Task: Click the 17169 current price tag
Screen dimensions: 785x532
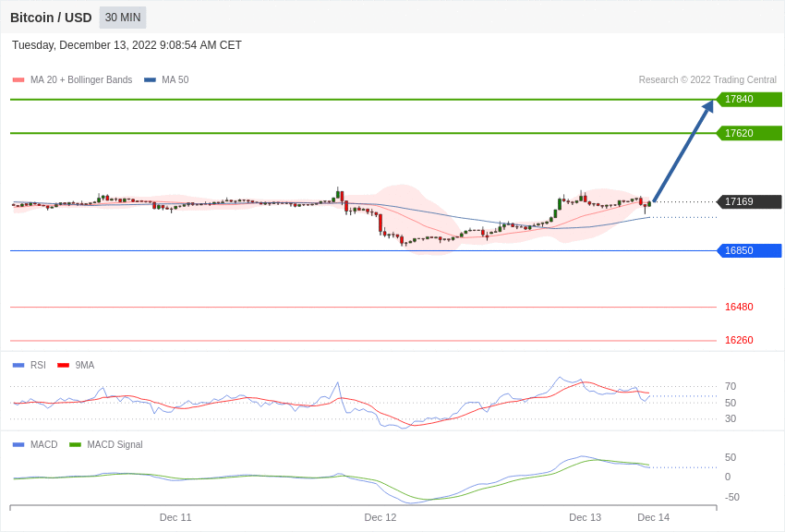Action: coord(750,201)
